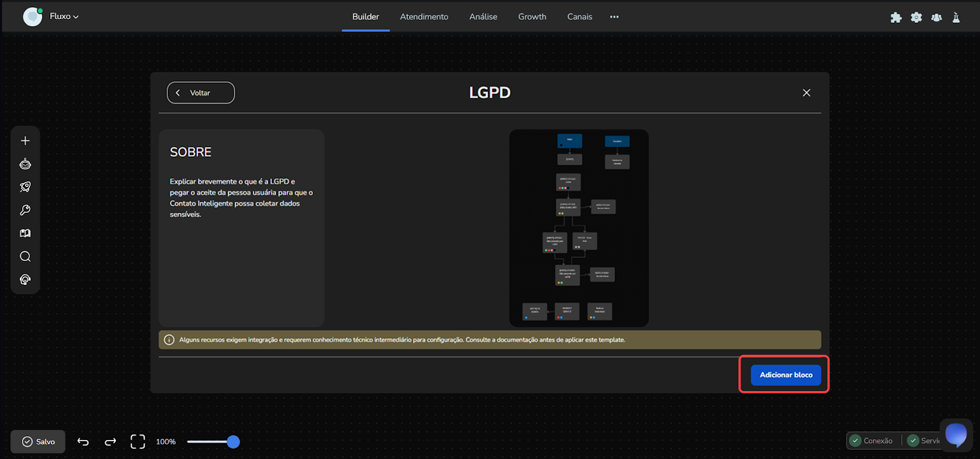This screenshot has height=459, width=980.
Task: Open the more options ellipsis menu
Action: pos(614,17)
